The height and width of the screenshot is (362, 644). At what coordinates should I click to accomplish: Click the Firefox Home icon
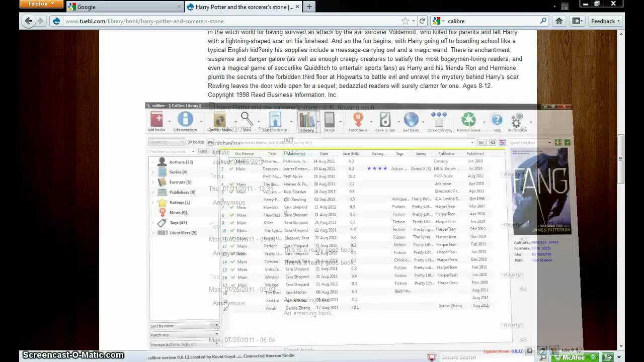click(558, 21)
